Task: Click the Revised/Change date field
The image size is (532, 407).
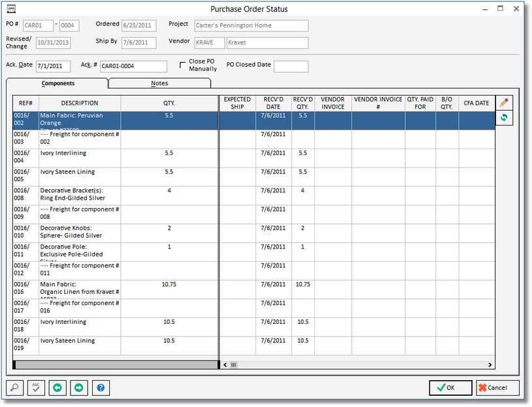Action: 54,43
